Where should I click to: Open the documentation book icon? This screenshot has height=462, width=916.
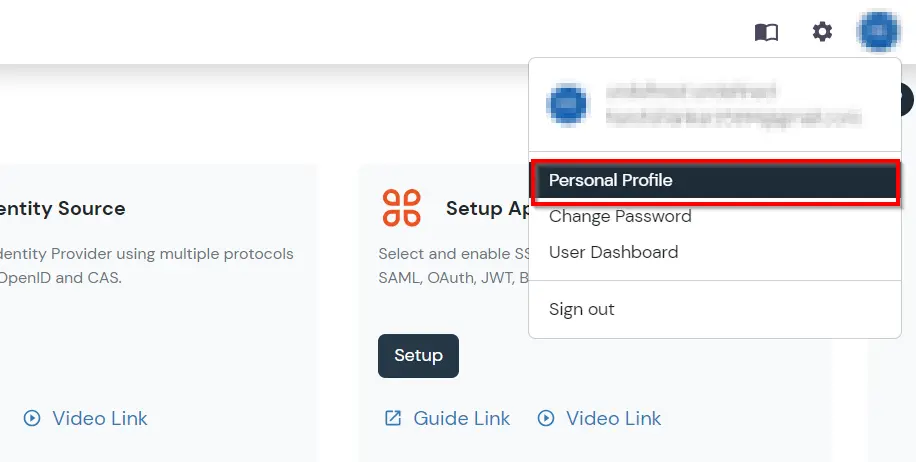(x=766, y=32)
